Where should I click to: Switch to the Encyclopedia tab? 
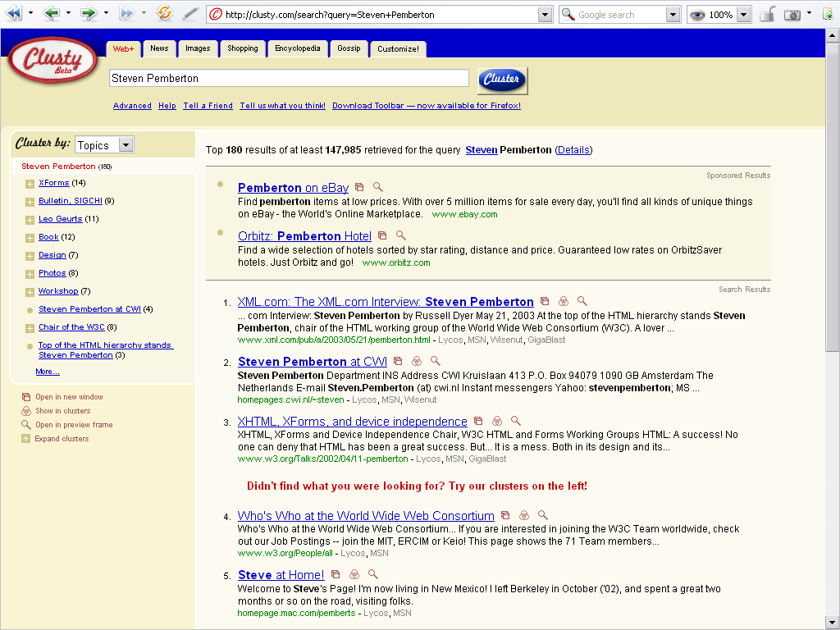point(298,48)
